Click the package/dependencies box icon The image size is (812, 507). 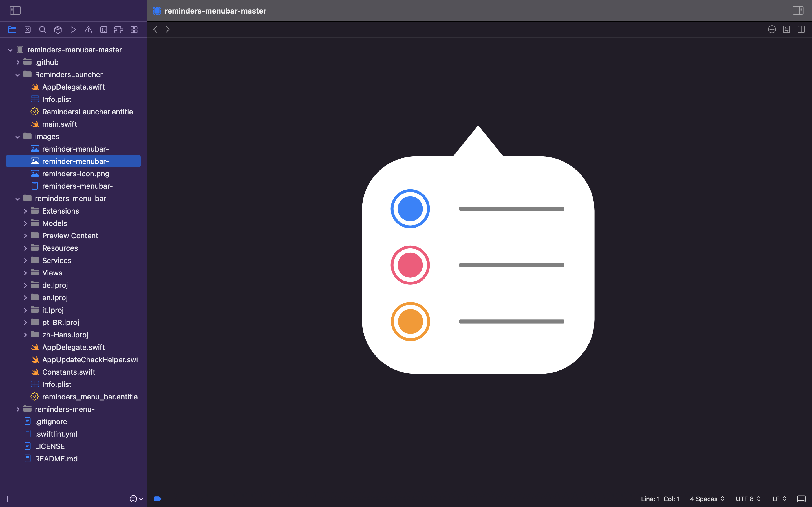click(x=58, y=30)
